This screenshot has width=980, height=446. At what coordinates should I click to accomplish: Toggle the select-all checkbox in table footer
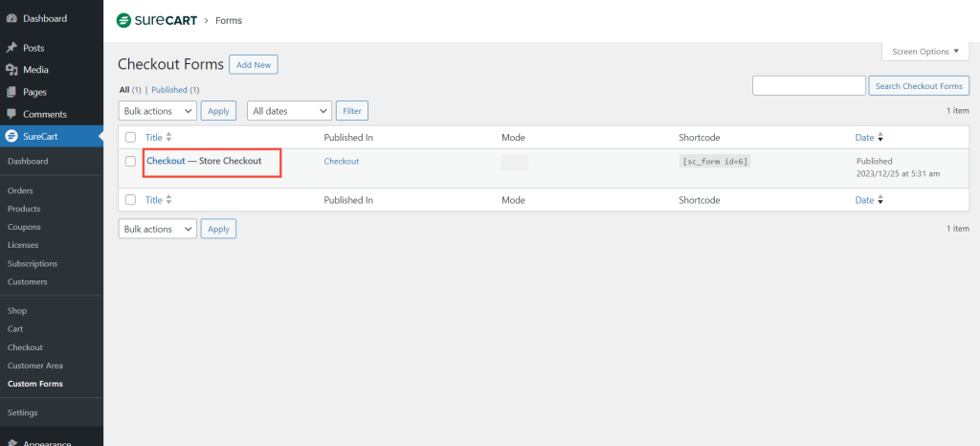(130, 200)
